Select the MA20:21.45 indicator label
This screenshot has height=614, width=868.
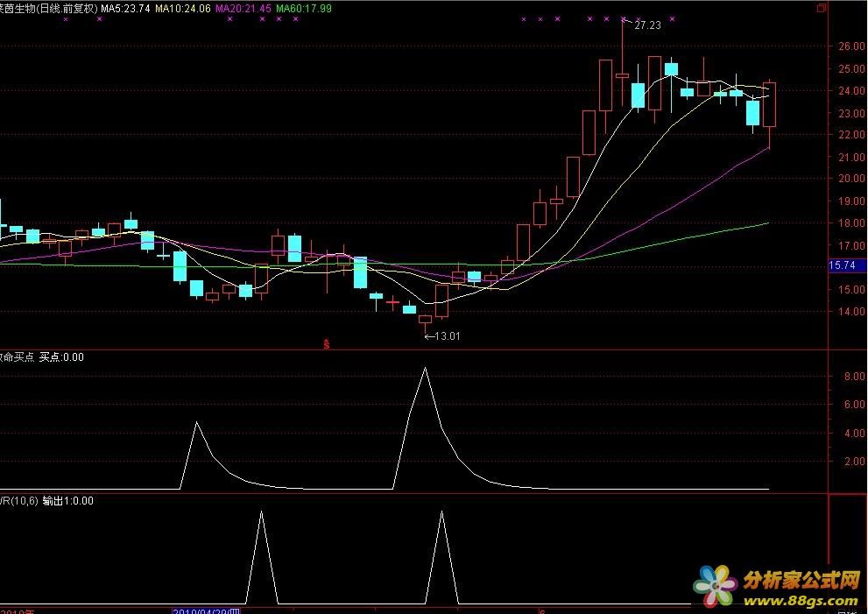click(243, 8)
